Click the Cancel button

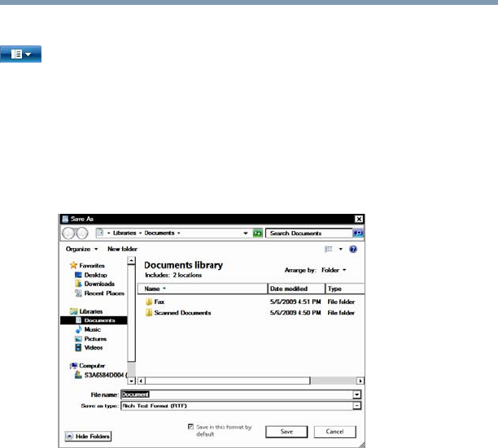click(x=335, y=431)
